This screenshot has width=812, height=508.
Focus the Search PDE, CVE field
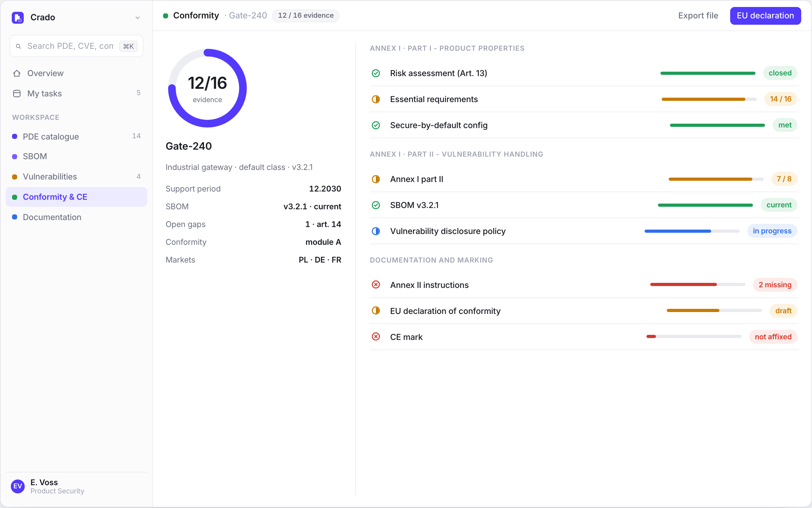76,46
